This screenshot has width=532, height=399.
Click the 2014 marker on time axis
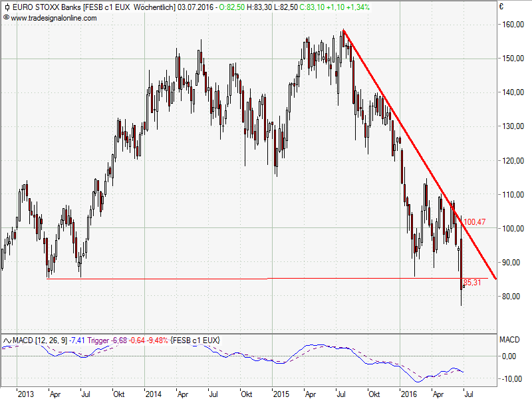[153, 392]
